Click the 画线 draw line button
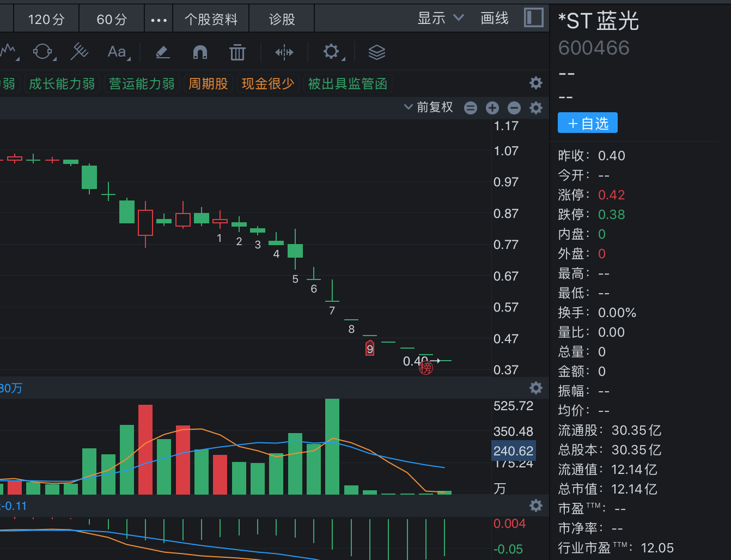Viewport: 731px width, 560px height. [x=494, y=19]
